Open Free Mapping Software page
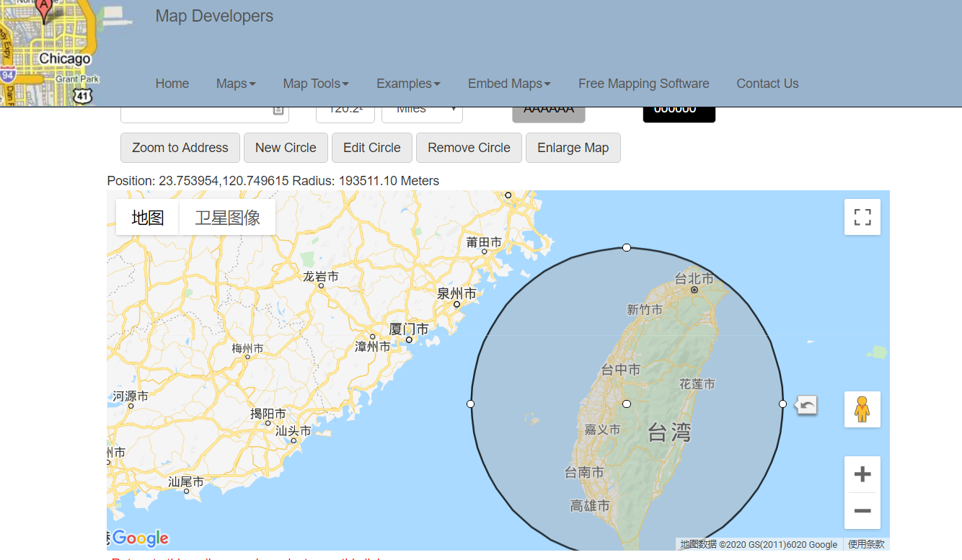Viewport: 962px width, 560px height. 644,84
